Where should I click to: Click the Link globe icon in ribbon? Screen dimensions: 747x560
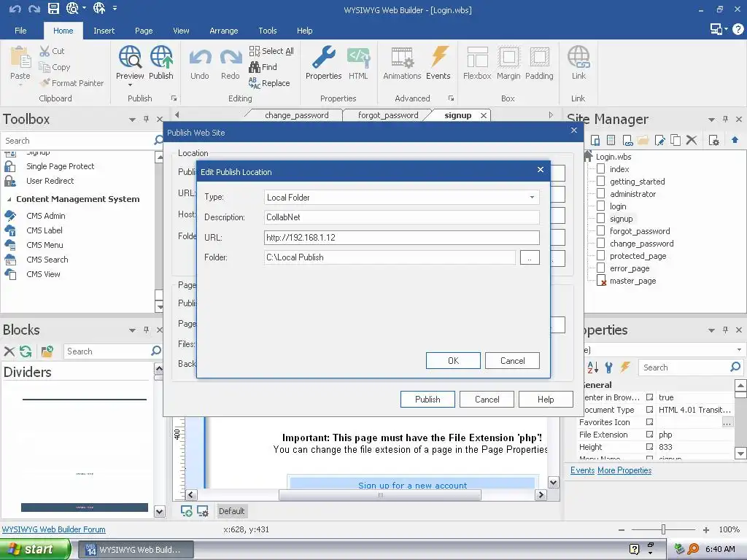tap(578, 57)
